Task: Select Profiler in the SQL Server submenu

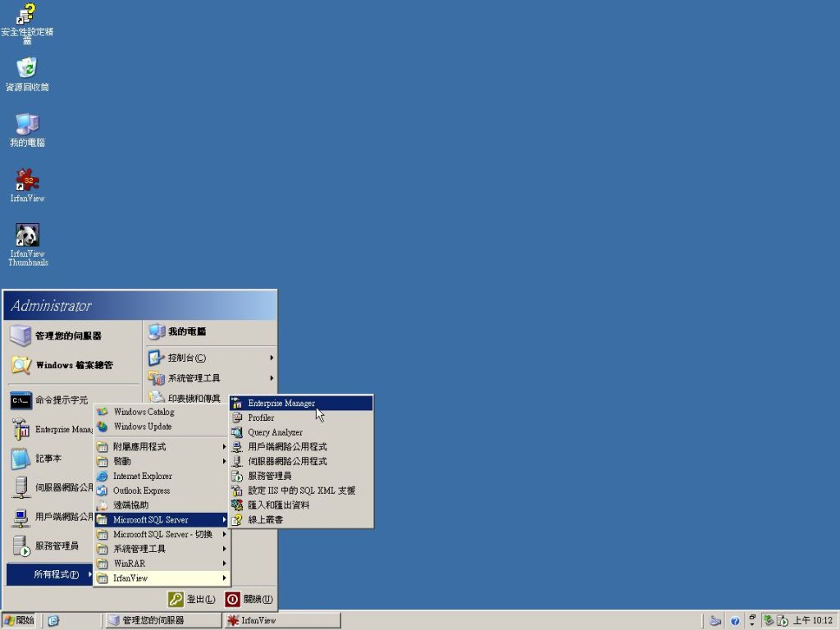Action: pos(261,418)
